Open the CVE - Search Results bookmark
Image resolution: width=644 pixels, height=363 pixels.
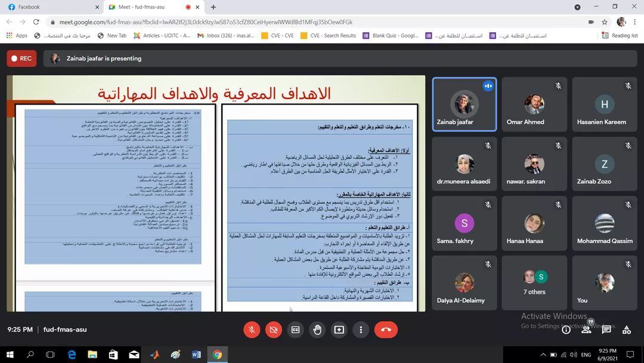328,36
